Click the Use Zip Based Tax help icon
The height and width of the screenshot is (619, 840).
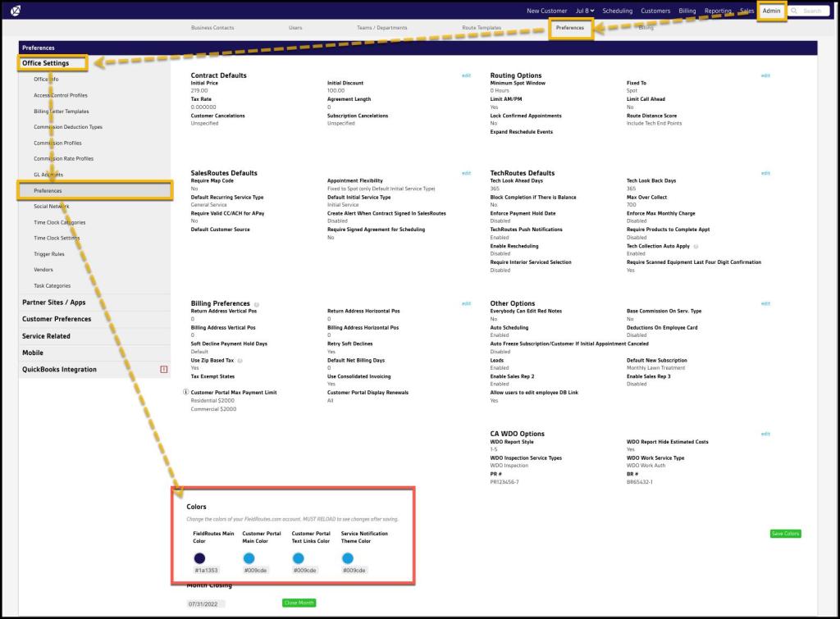tap(240, 361)
